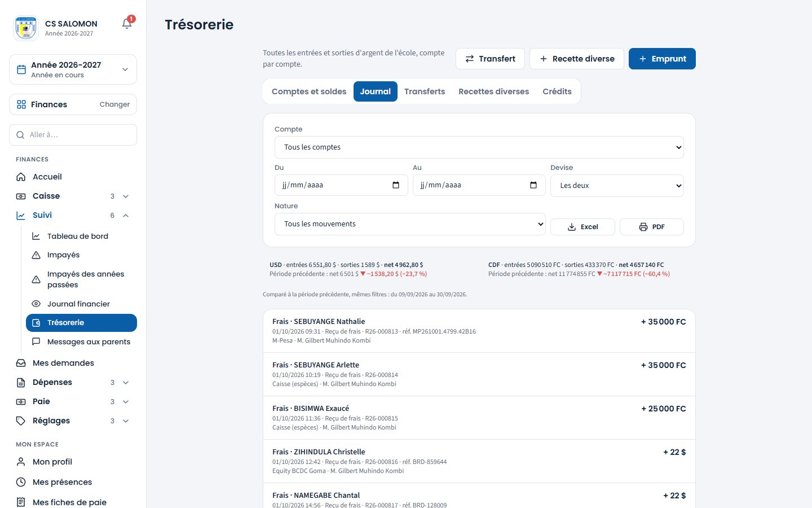Click the Recette diverse button
The image size is (812, 508).
point(577,59)
